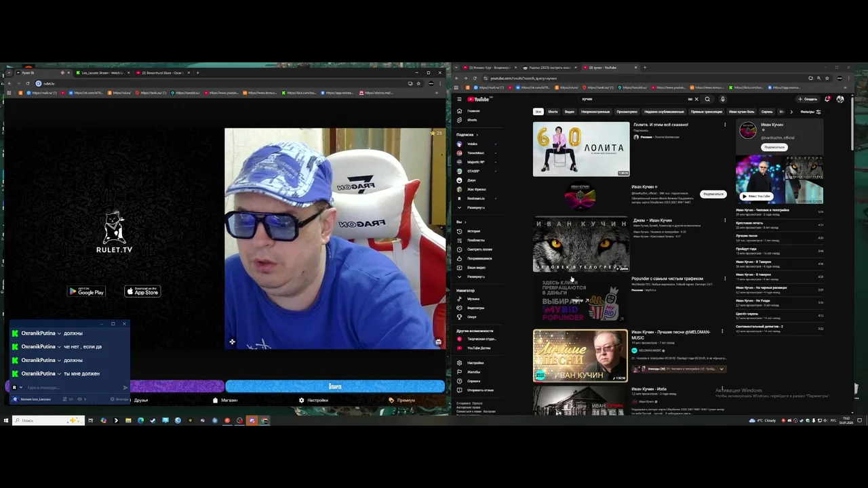
Task: Open Премиум in the Rulet.tv bottom bar
Action: (401, 400)
